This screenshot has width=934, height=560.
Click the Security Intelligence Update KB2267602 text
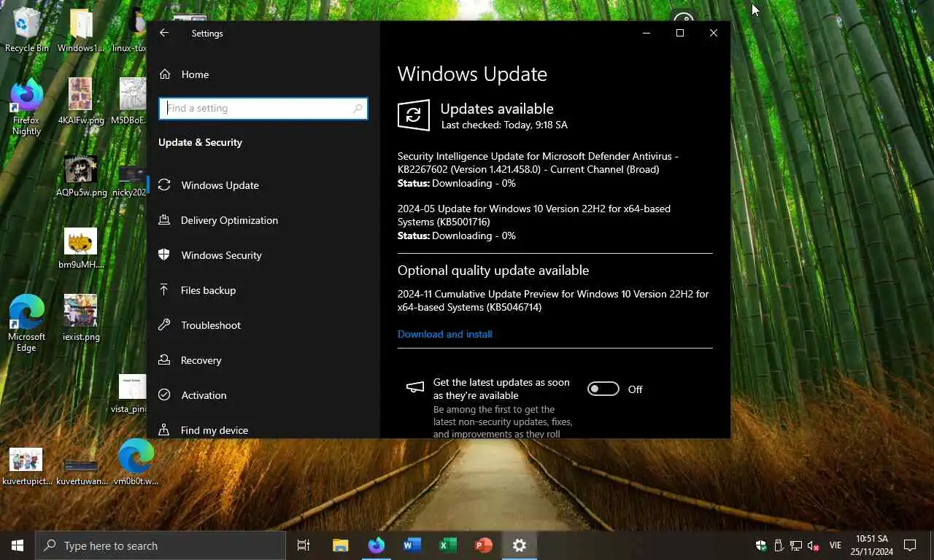tap(538, 163)
